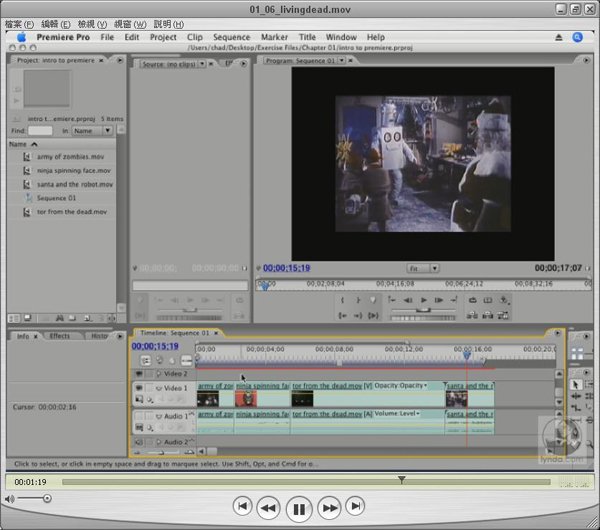Click Set Unnumbered Marker in Timeline header
Viewport: 600px width, 530px height.
(172, 360)
